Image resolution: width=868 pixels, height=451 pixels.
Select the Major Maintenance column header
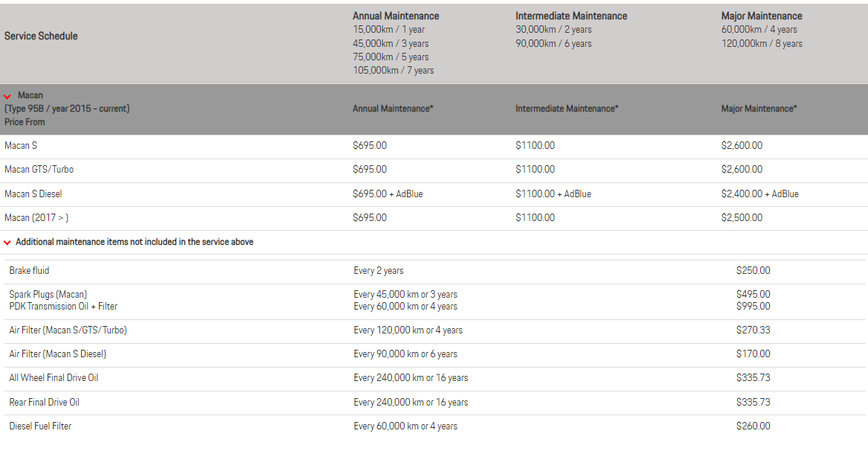[x=762, y=16]
